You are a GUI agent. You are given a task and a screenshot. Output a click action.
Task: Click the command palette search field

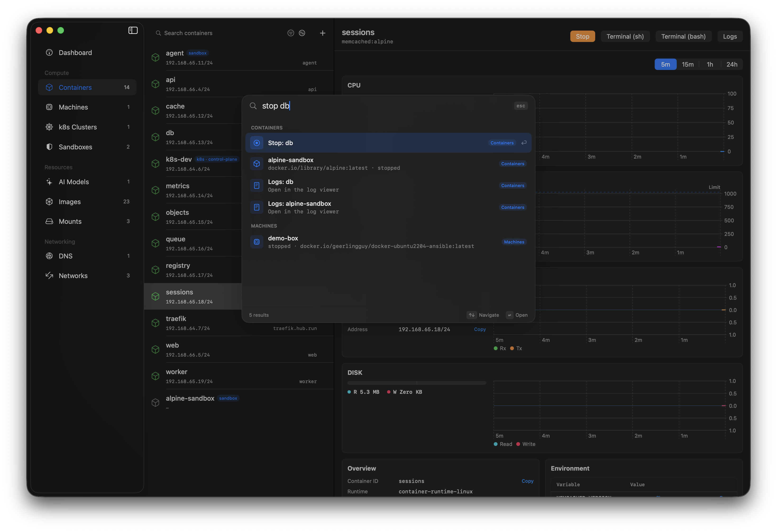tap(384, 106)
